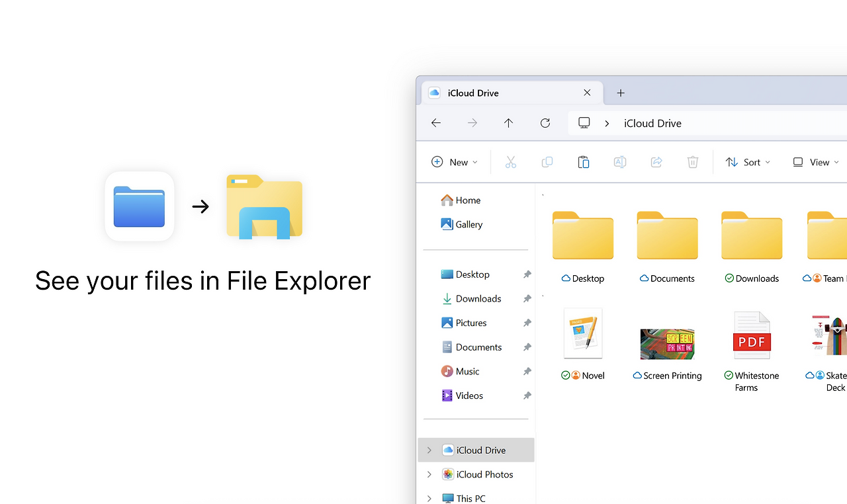Image resolution: width=847 pixels, height=504 pixels.
Task: Click the pin icon beside sidebar Documents
Action: click(527, 347)
